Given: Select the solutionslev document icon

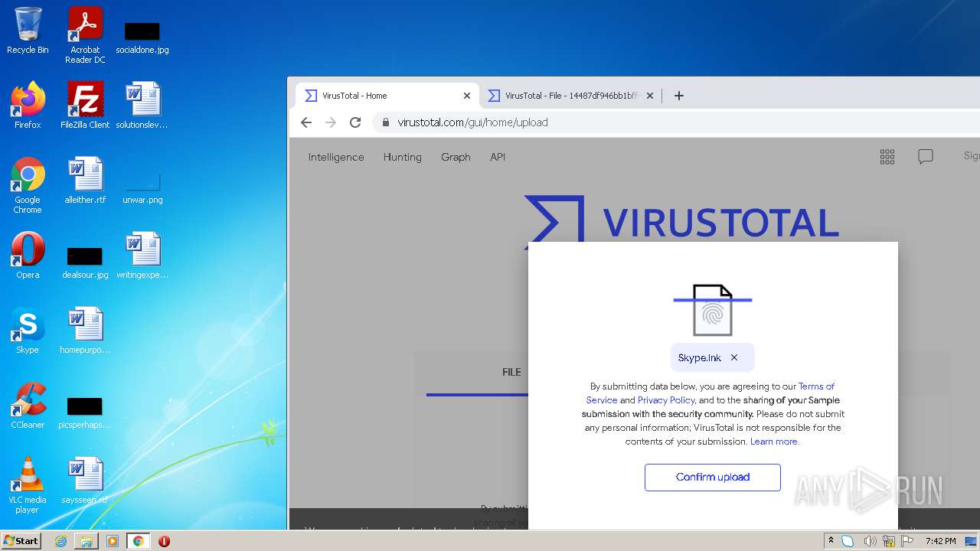Looking at the screenshot, I should (x=142, y=106).
